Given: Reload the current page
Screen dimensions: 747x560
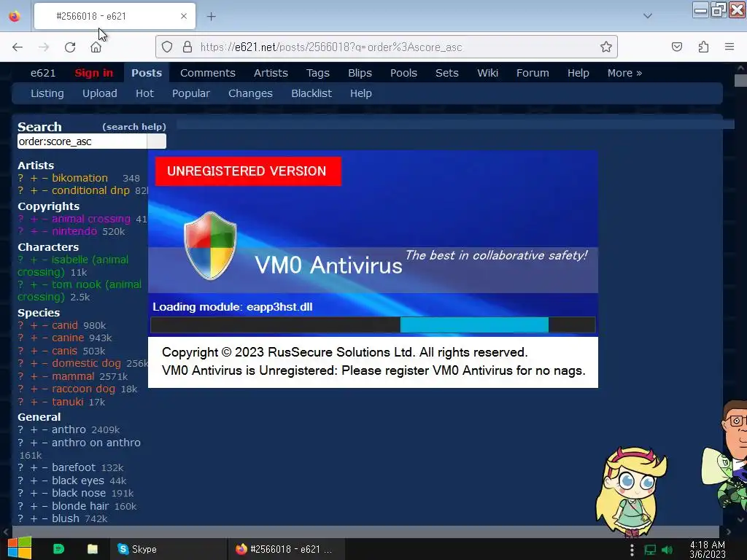Looking at the screenshot, I should pyautogui.click(x=70, y=47).
